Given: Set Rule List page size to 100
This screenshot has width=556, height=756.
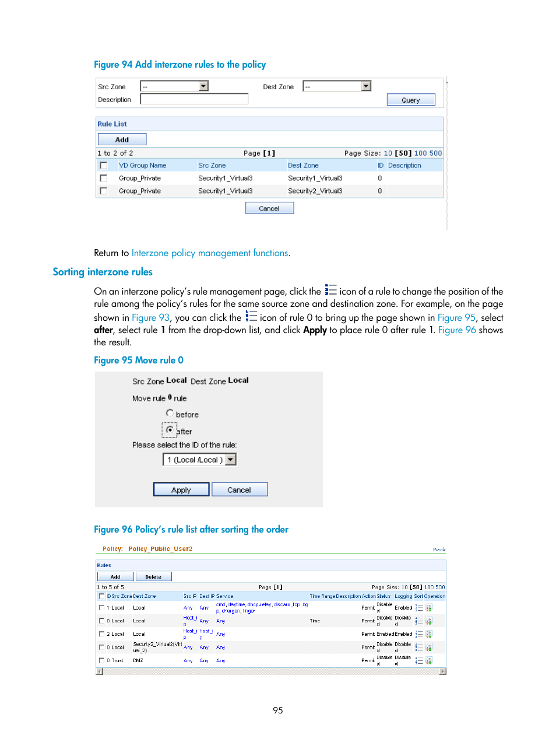Looking at the screenshot, I should 420,153.
